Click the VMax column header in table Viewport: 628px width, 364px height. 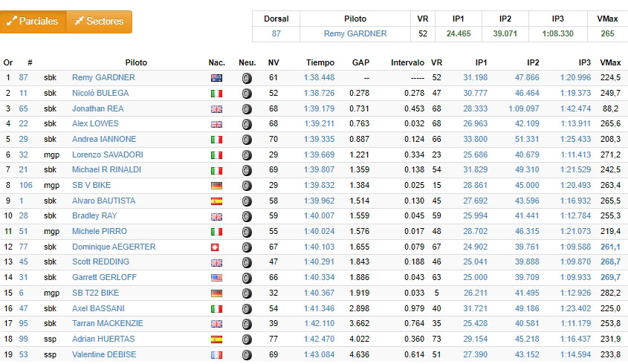(609, 63)
